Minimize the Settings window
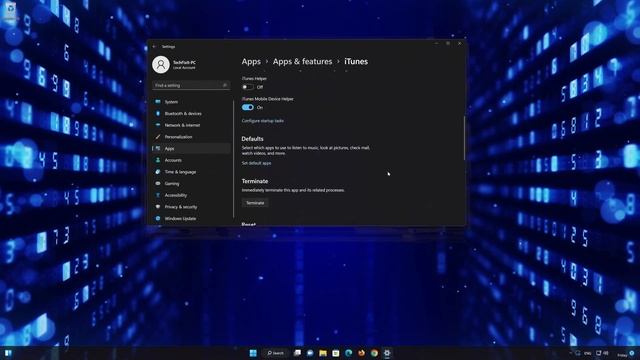The width and height of the screenshot is (640, 360). pyautogui.click(x=436, y=43)
